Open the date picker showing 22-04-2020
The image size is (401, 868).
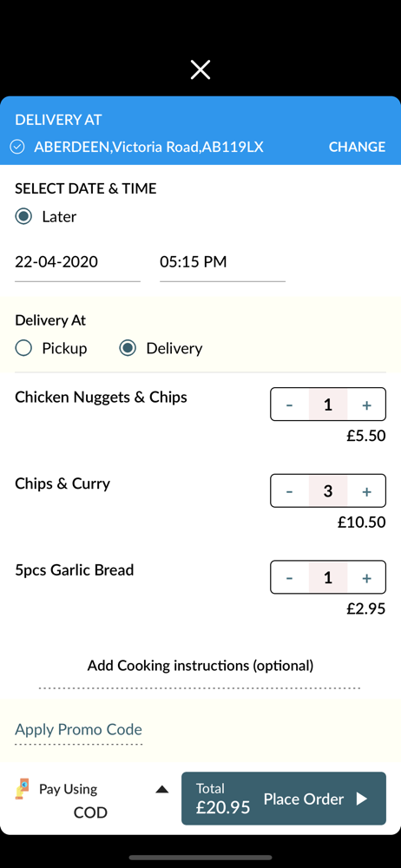[x=77, y=262]
